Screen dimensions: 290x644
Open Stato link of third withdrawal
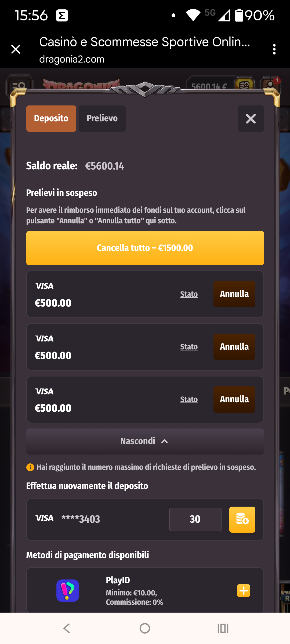pyautogui.click(x=189, y=400)
